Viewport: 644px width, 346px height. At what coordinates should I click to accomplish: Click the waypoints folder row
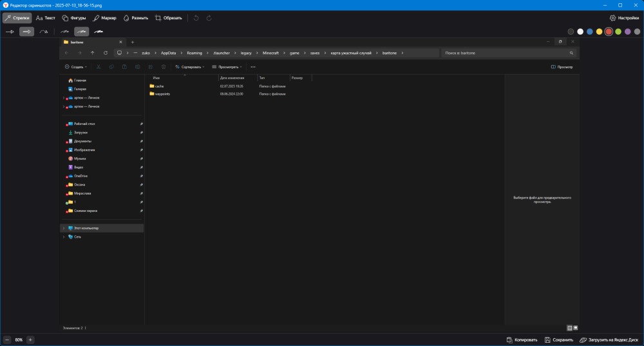pyautogui.click(x=230, y=94)
